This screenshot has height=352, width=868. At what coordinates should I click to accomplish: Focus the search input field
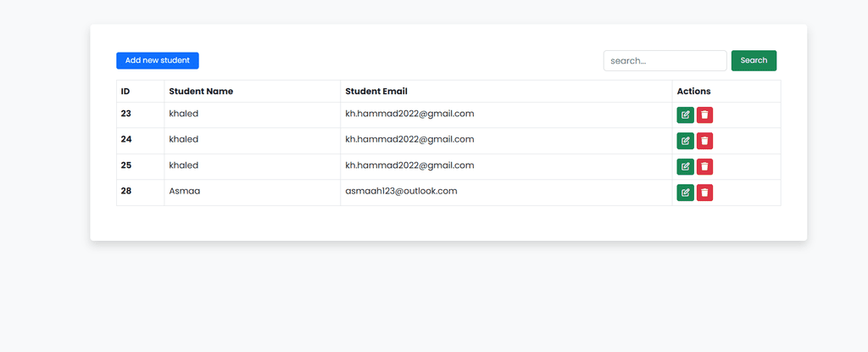coord(665,60)
